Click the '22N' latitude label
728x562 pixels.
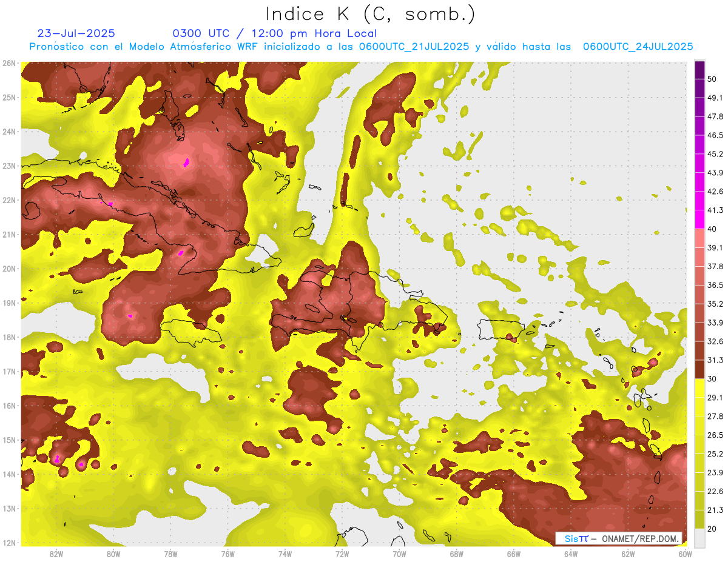tap(9, 200)
